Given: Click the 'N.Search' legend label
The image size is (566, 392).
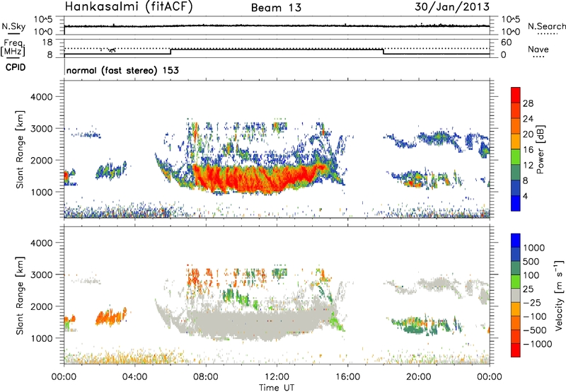Looking at the screenshot, I should click(547, 26).
